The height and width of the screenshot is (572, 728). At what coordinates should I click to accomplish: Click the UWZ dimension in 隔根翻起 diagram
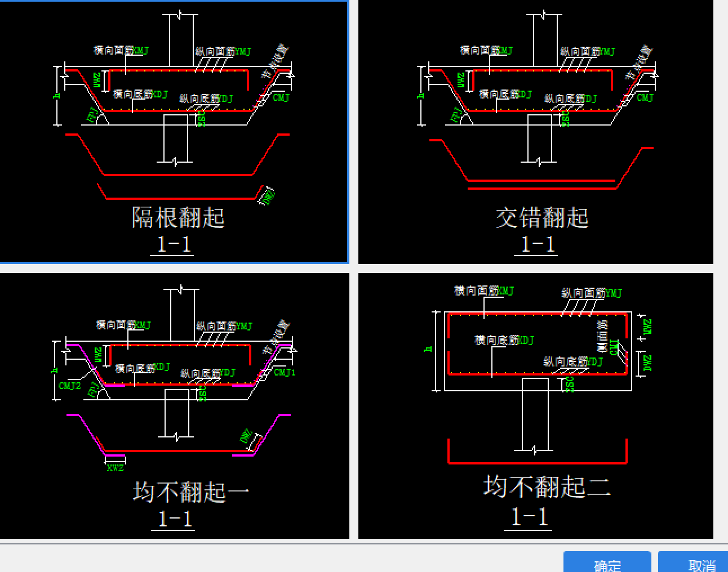[97, 80]
